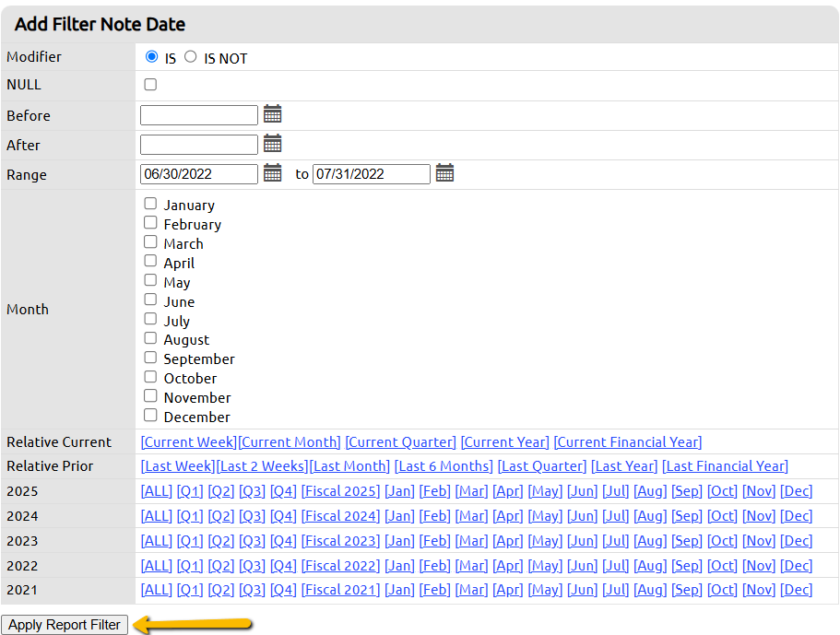Click Range end field showing 07/31/2022
This screenshot has width=840, height=635.
tap(372, 174)
